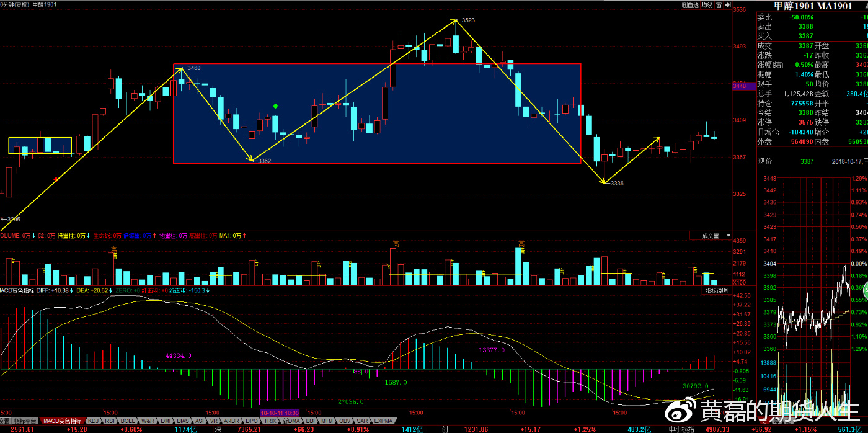868x433 pixels.
Task: Select the TRIX indicator tab
Action: pos(270,421)
